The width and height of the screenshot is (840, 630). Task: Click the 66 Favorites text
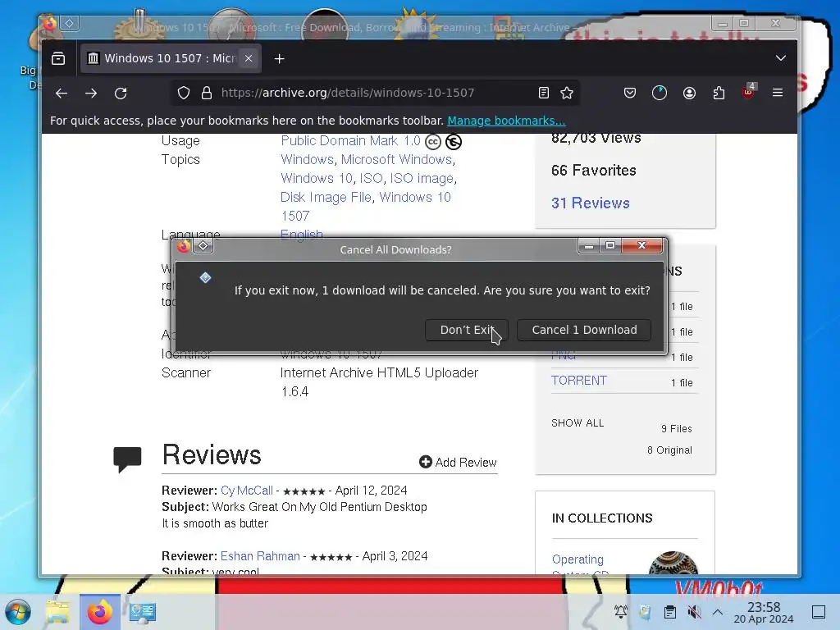[594, 171]
